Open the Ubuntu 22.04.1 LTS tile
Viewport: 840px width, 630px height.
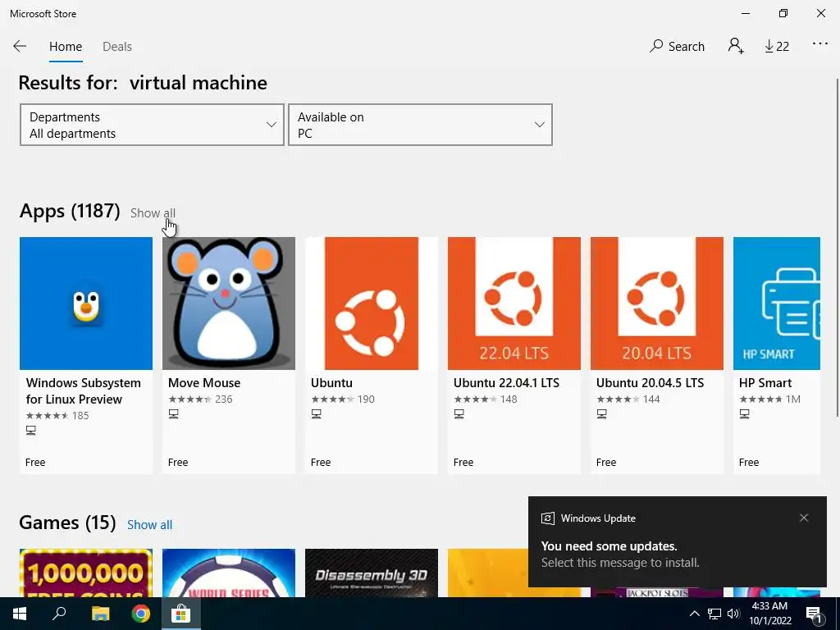point(514,355)
